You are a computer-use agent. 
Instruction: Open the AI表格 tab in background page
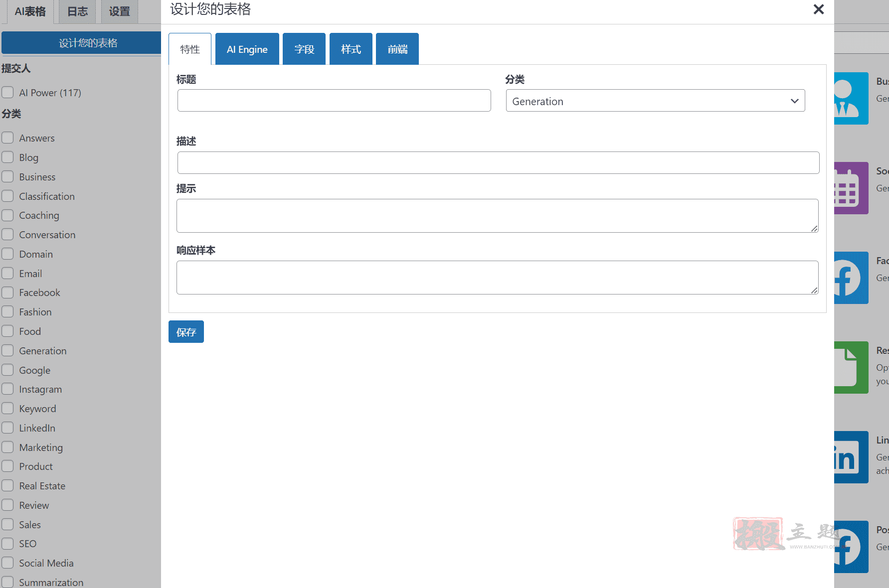[x=30, y=11]
